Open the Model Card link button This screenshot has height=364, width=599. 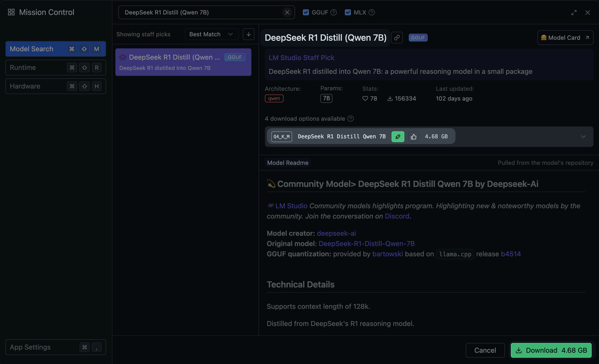pos(565,38)
